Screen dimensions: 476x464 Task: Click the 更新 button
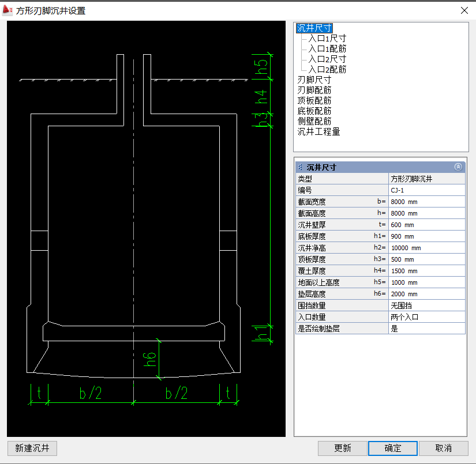pos(342,448)
